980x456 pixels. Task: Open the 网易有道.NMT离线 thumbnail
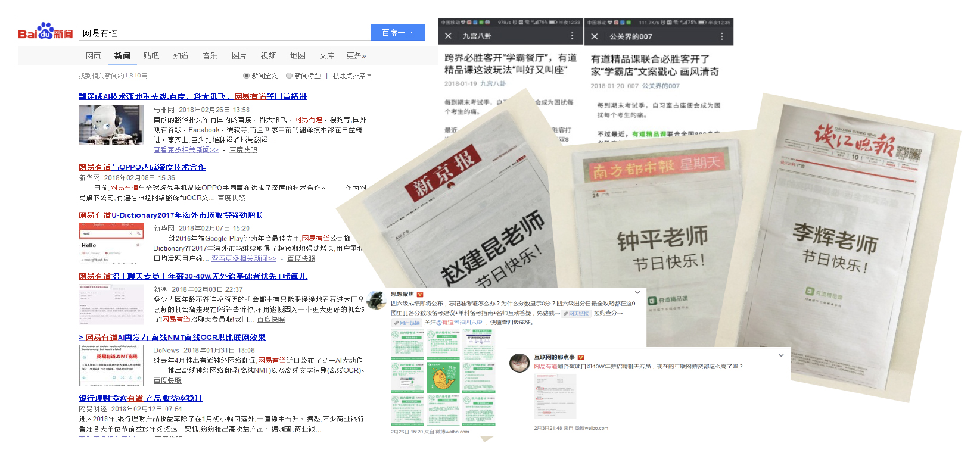tap(111, 366)
